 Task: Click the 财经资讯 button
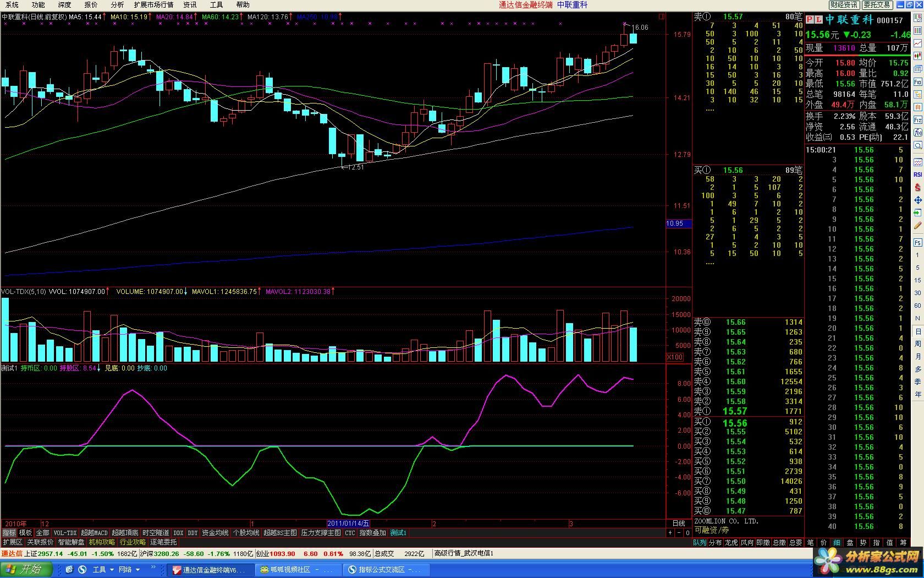pos(844,5)
